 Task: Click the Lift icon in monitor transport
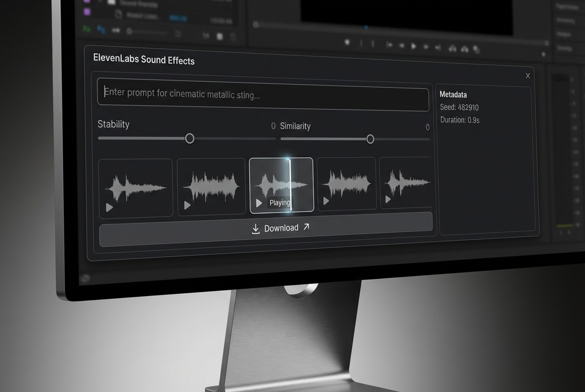pos(452,49)
